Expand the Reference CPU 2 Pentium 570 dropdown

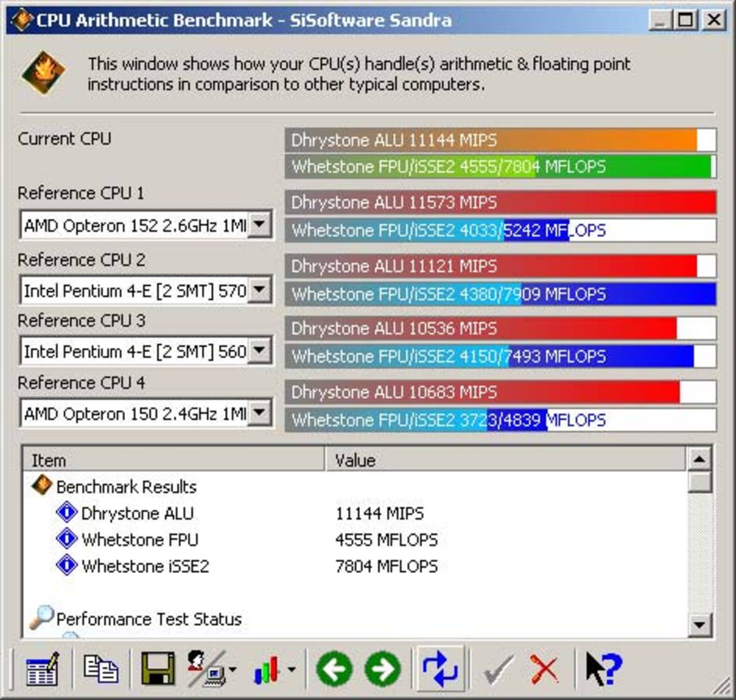[260, 290]
